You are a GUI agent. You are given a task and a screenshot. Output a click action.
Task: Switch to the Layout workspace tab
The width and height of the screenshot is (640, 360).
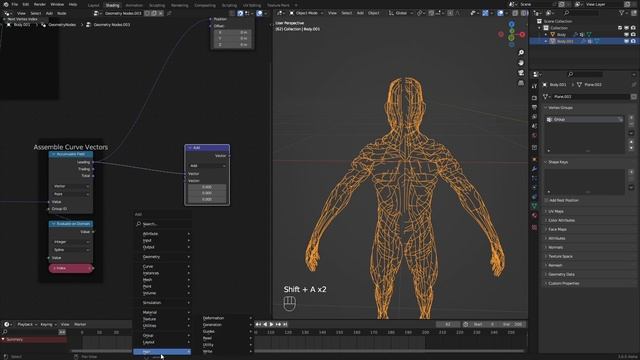pos(93,5)
